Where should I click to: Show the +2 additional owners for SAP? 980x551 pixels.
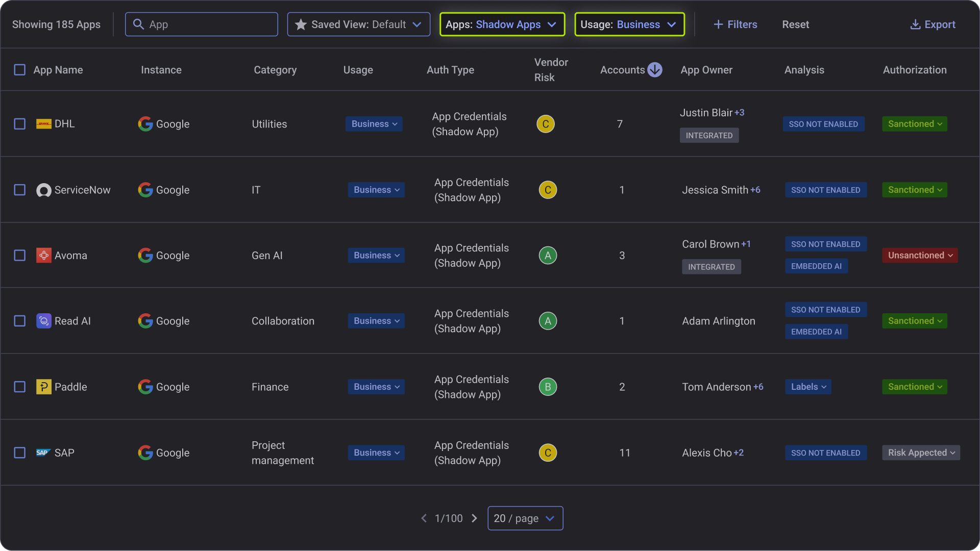click(x=739, y=453)
